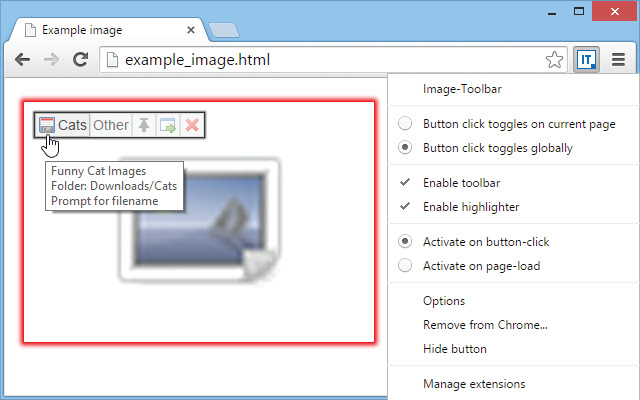Click the highlighted example image thumbnail

point(199,220)
